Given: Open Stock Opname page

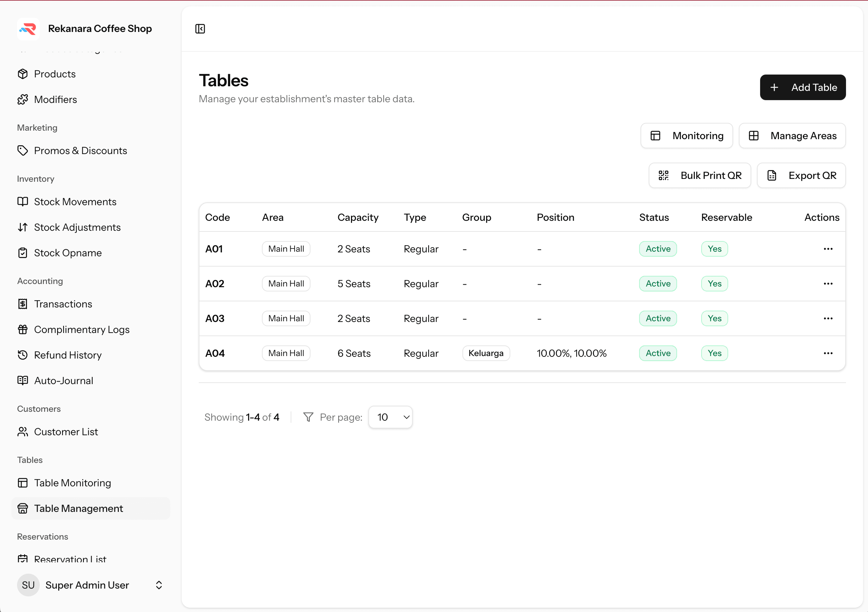Looking at the screenshot, I should [x=91, y=253].
